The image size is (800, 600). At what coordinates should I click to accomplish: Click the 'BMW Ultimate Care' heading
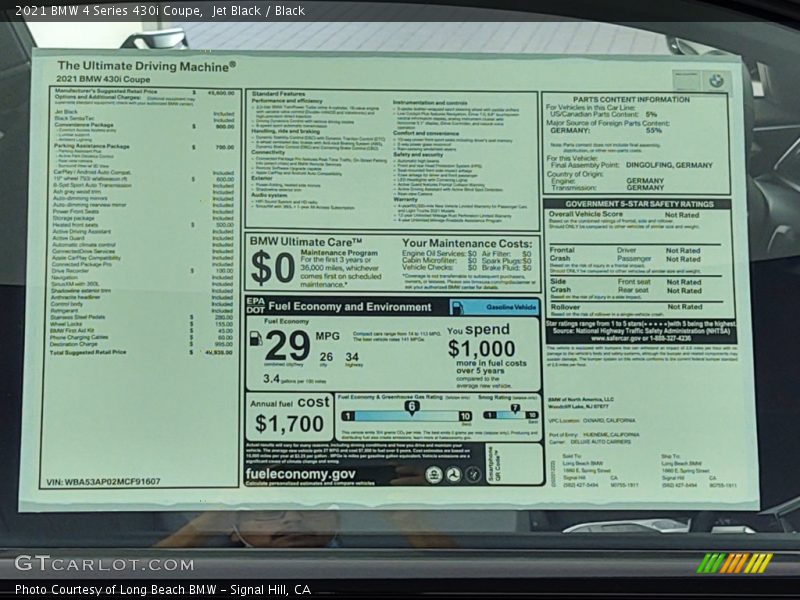306,242
